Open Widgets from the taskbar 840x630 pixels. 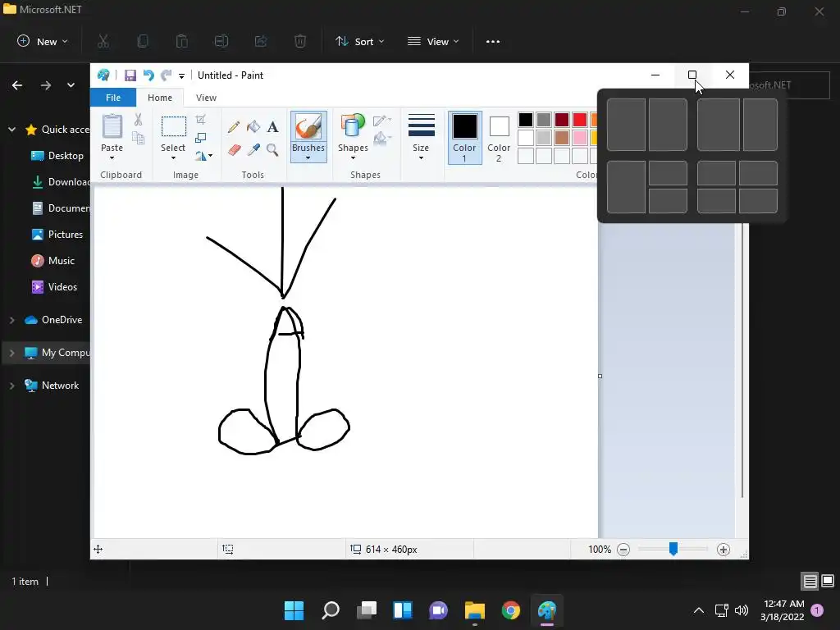pos(403,610)
